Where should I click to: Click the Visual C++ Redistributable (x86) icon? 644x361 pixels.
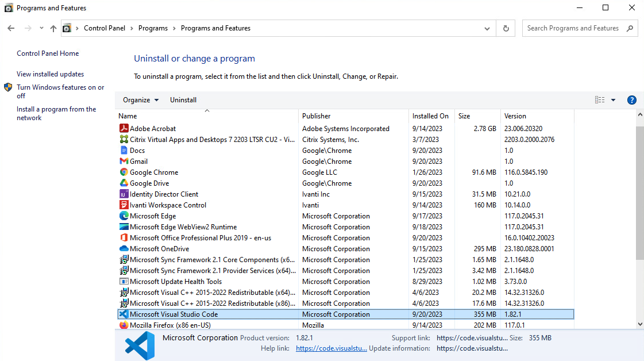click(x=124, y=303)
